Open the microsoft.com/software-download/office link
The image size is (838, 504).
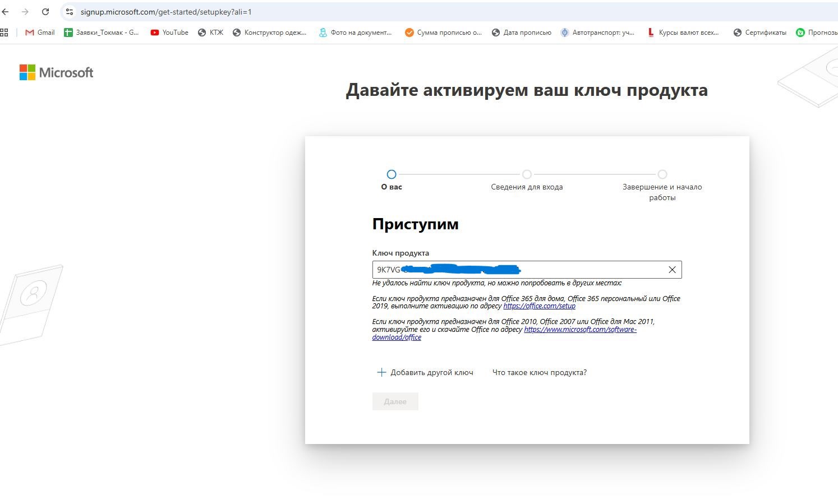(x=504, y=334)
